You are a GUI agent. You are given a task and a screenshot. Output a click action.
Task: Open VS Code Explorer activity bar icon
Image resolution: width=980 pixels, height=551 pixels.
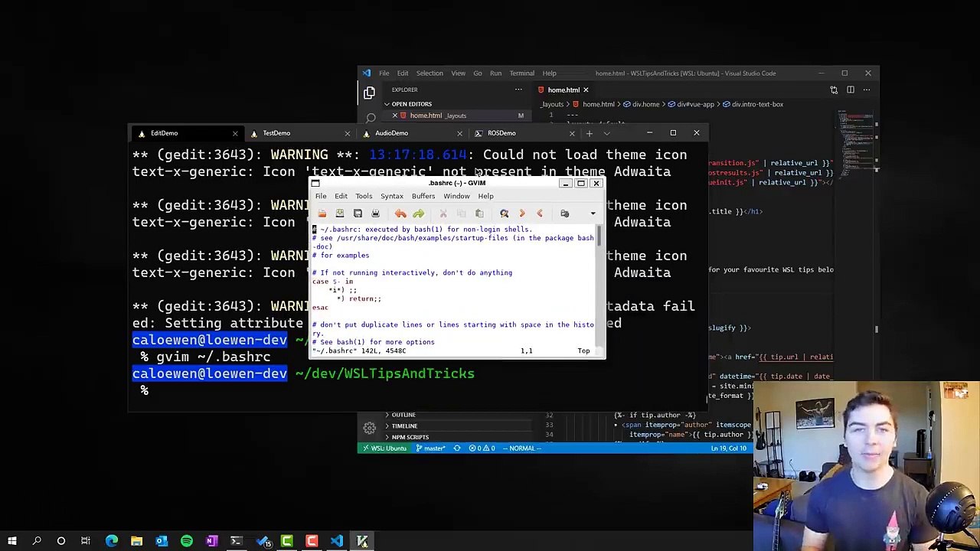tap(369, 93)
